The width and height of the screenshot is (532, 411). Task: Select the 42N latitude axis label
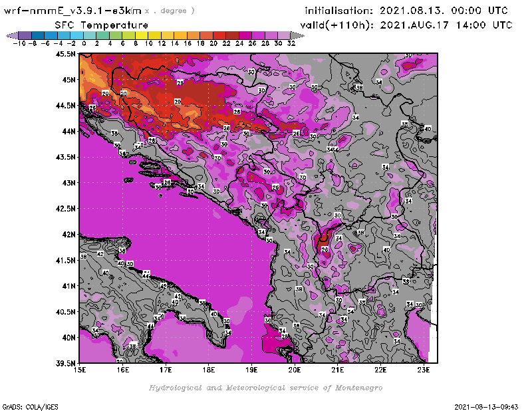pyautogui.click(x=69, y=235)
